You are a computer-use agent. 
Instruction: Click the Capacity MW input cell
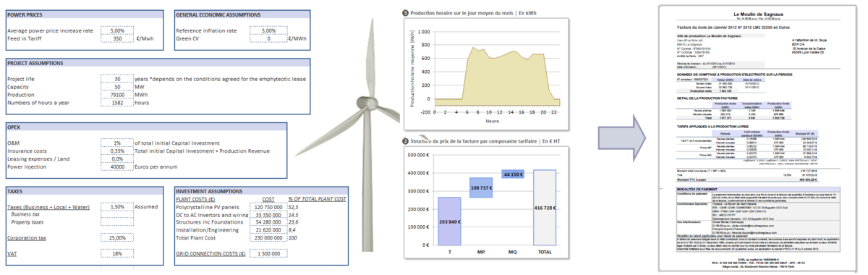point(117,87)
